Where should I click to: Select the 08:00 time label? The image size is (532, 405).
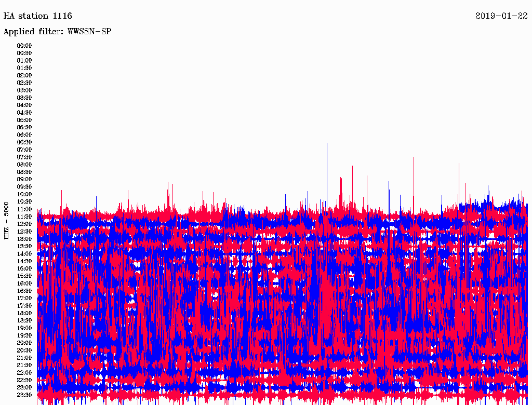click(x=24, y=165)
